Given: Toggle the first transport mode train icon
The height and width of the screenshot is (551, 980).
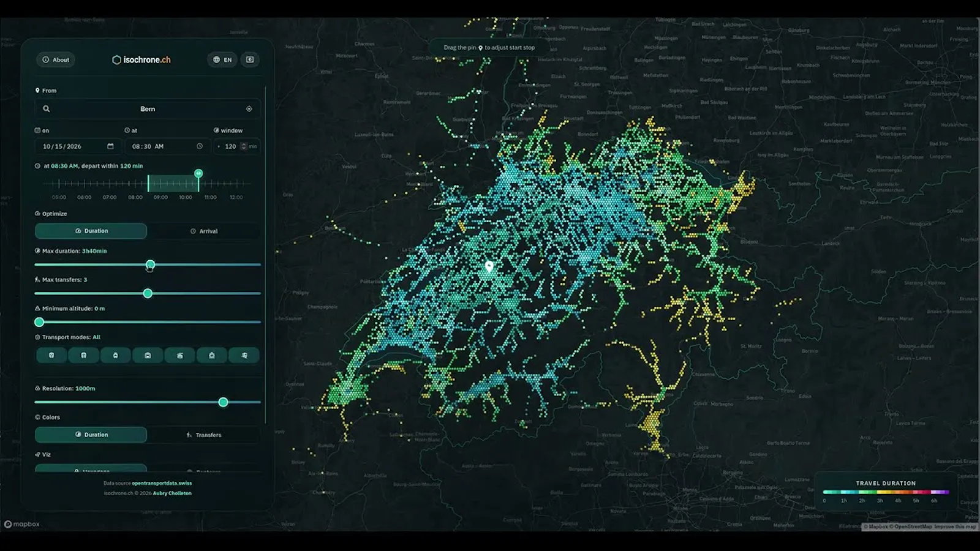Looking at the screenshot, I should (x=51, y=355).
